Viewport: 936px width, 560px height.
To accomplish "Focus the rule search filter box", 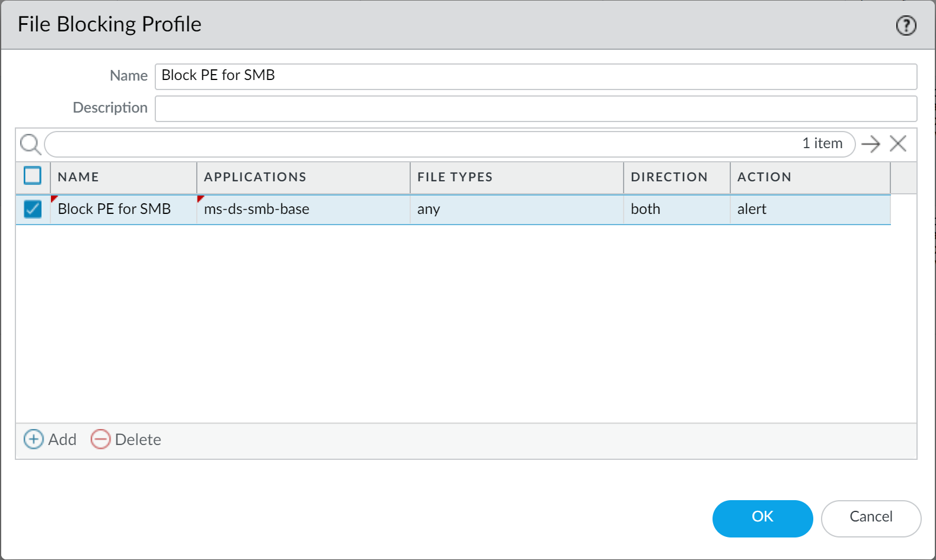I will point(421,144).
